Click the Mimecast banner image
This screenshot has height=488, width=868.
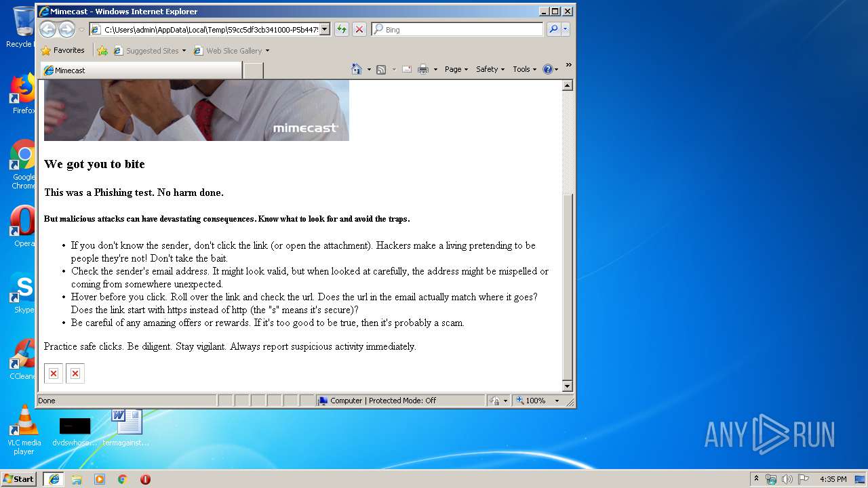pyautogui.click(x=197, y=110)
